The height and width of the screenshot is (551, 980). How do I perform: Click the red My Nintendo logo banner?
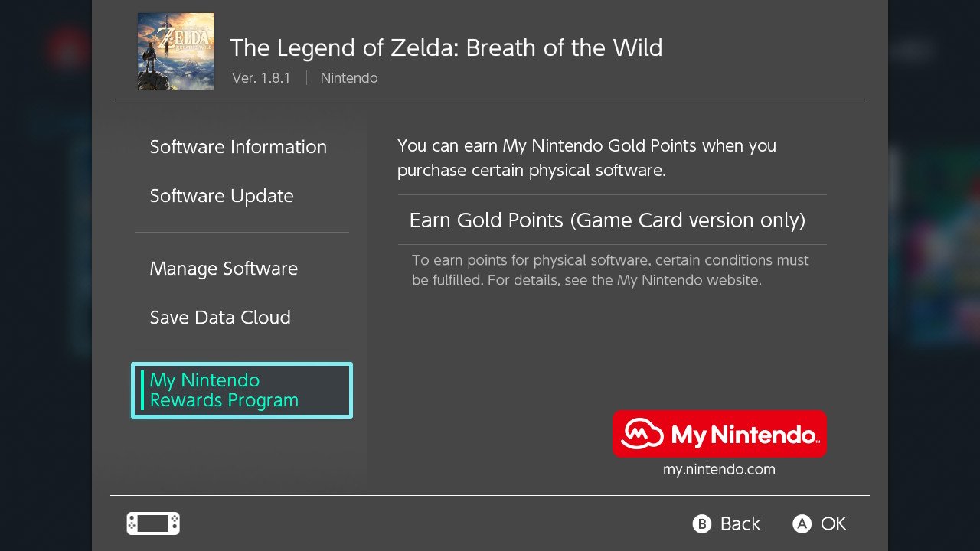point(720,434)
